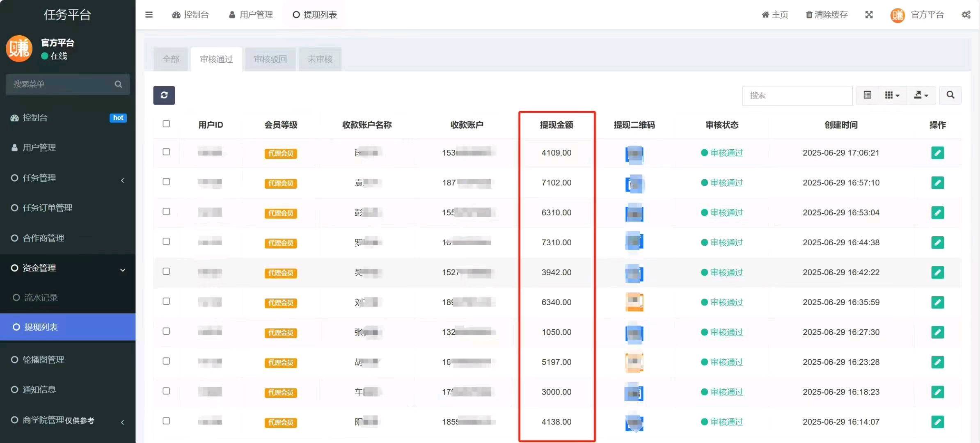This screenshot has width=980, height=443.
Task: Edit the 7310.00 withdrawal row
Action: click(937, 242)
